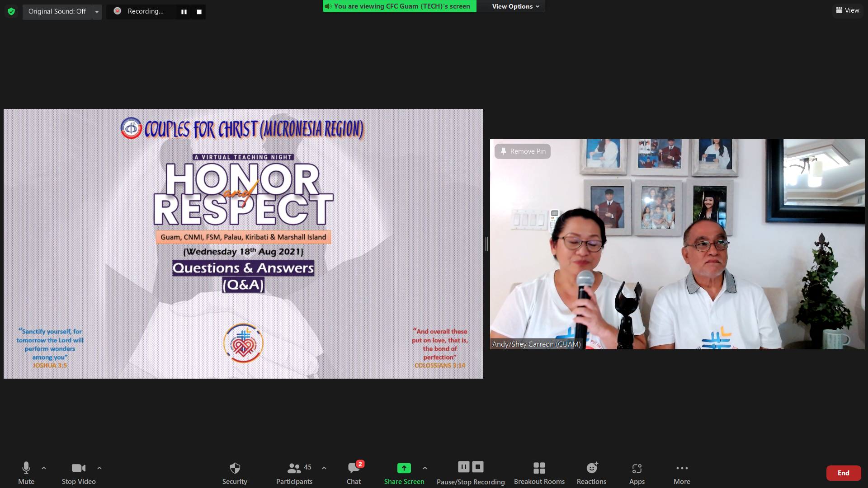
Task: Click the green encryption shield icon
Action: [x=11, y=11]
